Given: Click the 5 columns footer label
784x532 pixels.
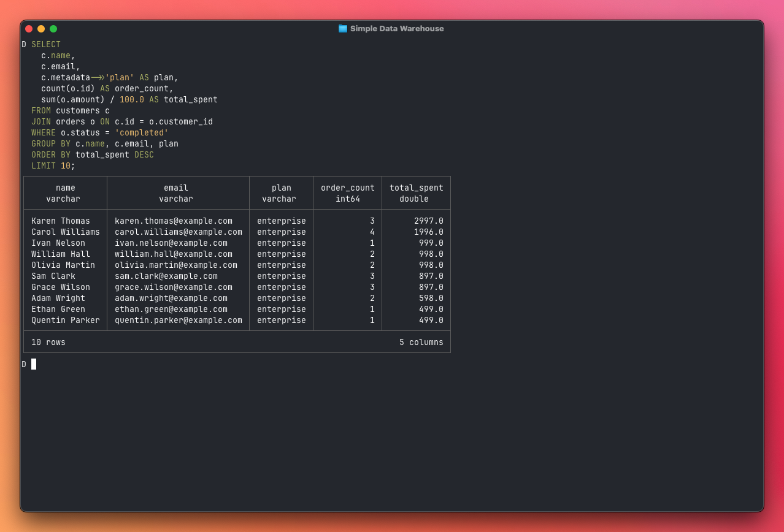Looking at the screenshot, I should point(421,343).
